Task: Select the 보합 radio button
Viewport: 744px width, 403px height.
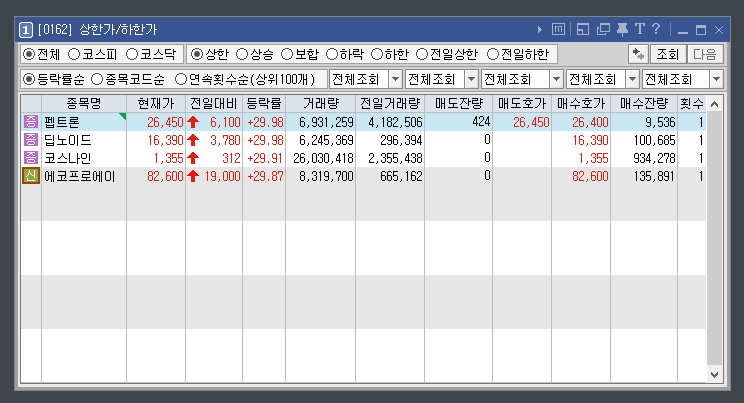Action: (x=287, y=54)
